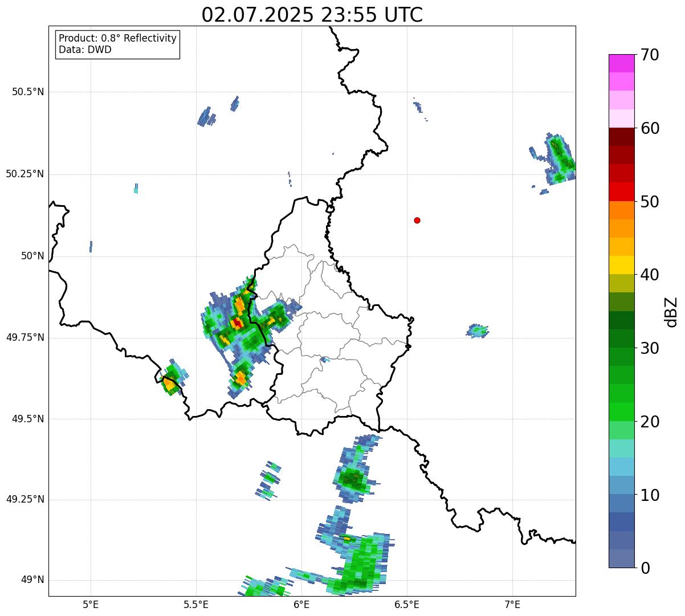Click the '50.5°N' latitude label
This screenshot has width=685, height=616.
tap(28, 92)
